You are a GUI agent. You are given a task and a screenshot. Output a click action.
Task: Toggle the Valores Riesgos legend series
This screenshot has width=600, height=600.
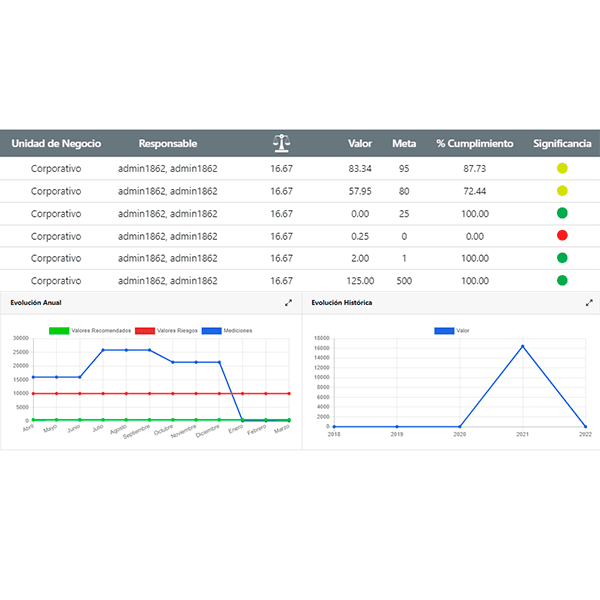[x=168, y=330]
